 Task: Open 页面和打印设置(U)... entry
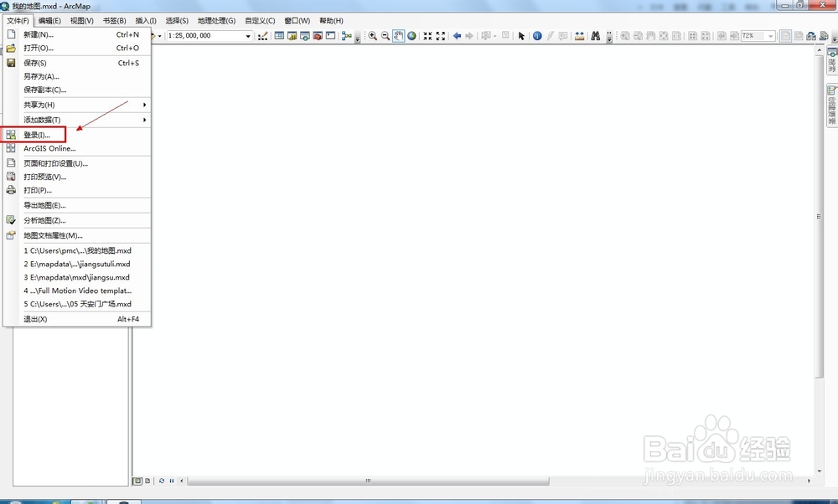pyautogui.click(x=77, y=163)
